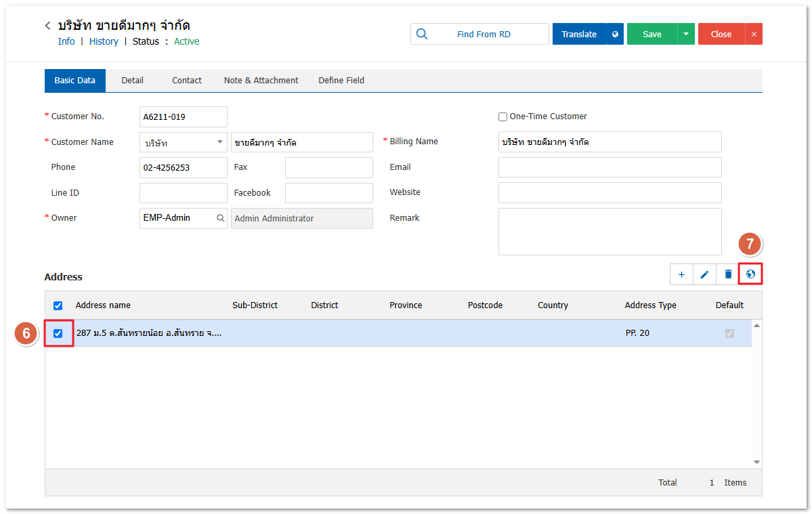The width and height of the screenshot is (812, 514).
Task: Click the globe icon beside Translate
Action: point(615,35)
